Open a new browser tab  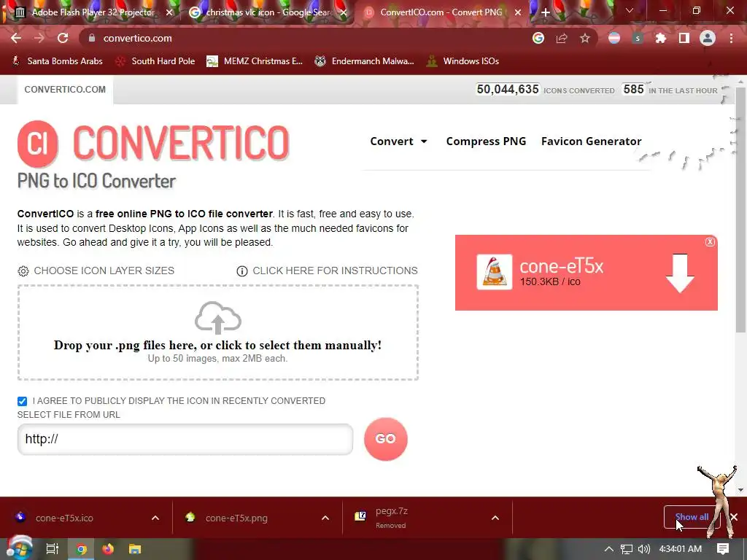pyautogui.click(x=546, y=12)
